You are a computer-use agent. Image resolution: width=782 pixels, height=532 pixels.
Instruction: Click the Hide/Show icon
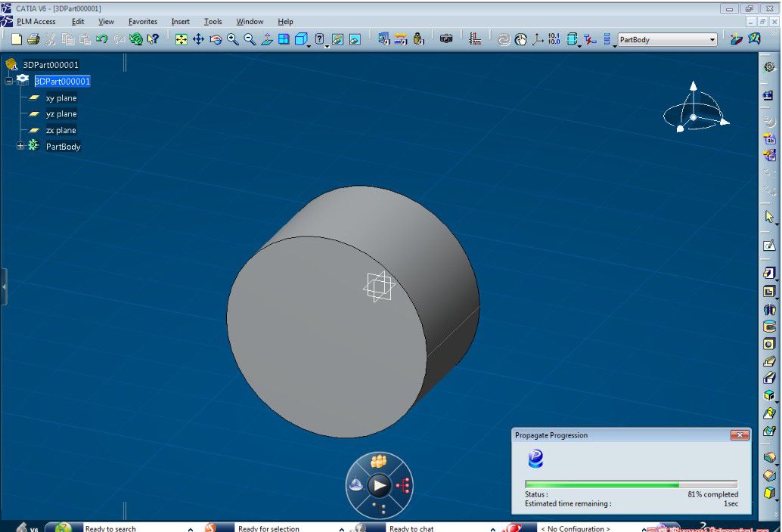pyautogui.click(x=337, y=39)
